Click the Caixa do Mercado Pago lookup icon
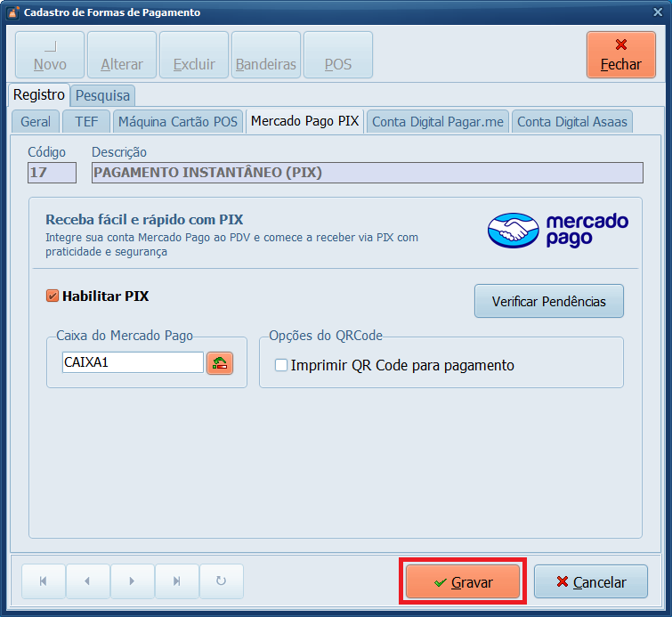Screen dimensions: 672x617 (x=219, y=362)
